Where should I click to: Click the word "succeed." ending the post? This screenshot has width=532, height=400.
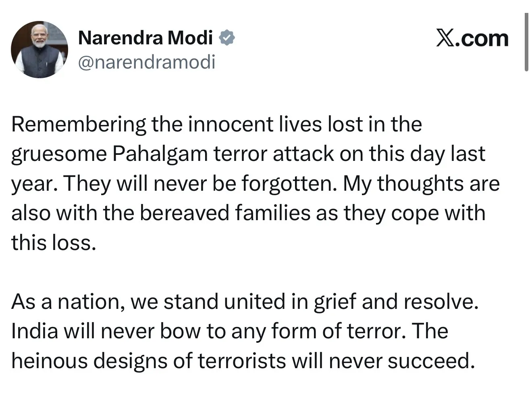[430, 361]
